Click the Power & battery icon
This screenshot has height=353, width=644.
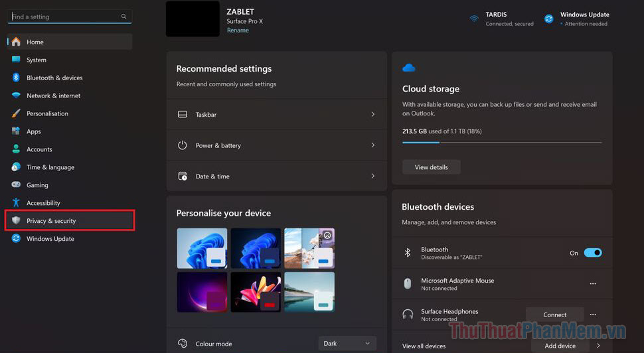pyautogui.click(x=183, y=145)
